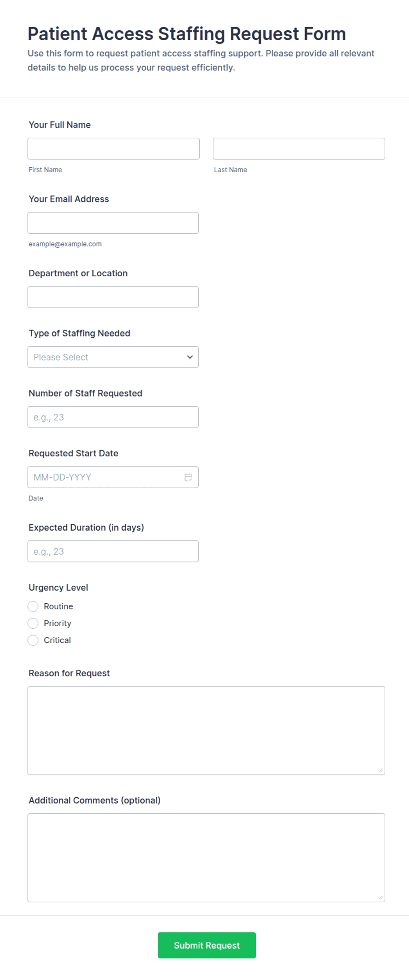Click into the Last Name field

[299, 149]
